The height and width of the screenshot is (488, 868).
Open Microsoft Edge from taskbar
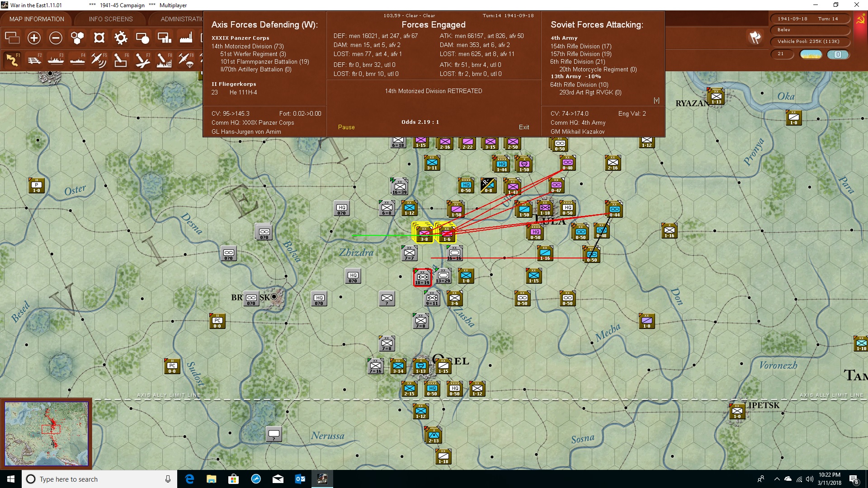(x=189, y=479)
